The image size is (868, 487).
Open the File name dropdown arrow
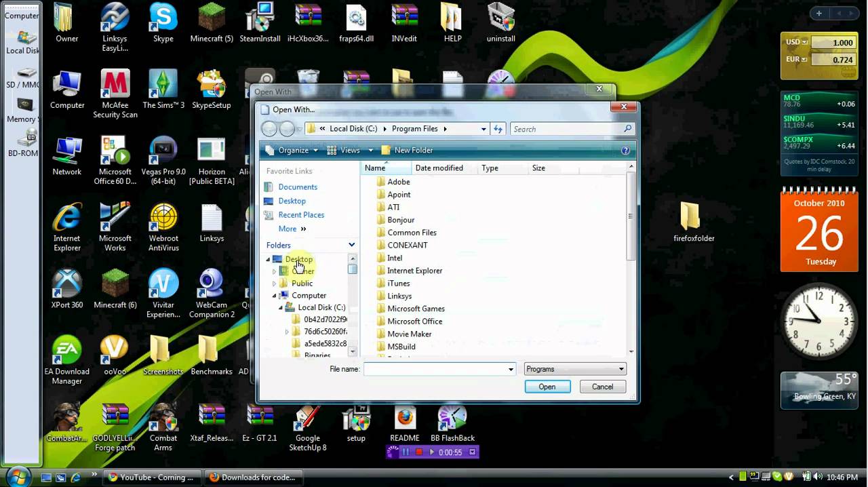click(511, 370)
